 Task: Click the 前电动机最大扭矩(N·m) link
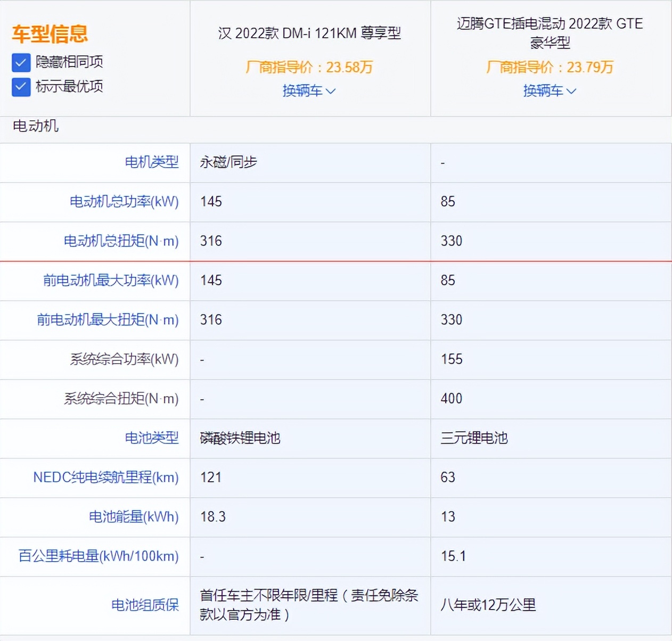(x=108, y=320)
